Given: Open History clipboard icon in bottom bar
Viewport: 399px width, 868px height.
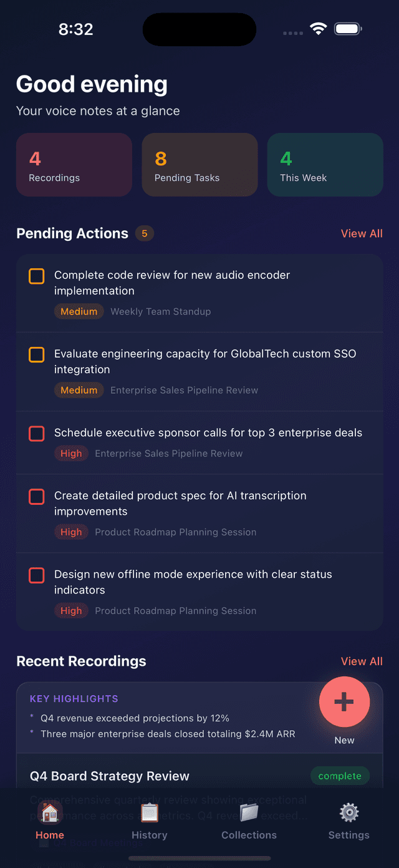Looking at the screenshot, I should 150,812.
